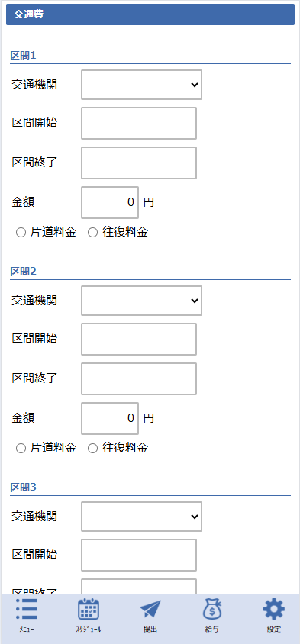300x644 pixels.
Task: Click 区間開始 field in 区間3
Action: [x=139, y=555]
